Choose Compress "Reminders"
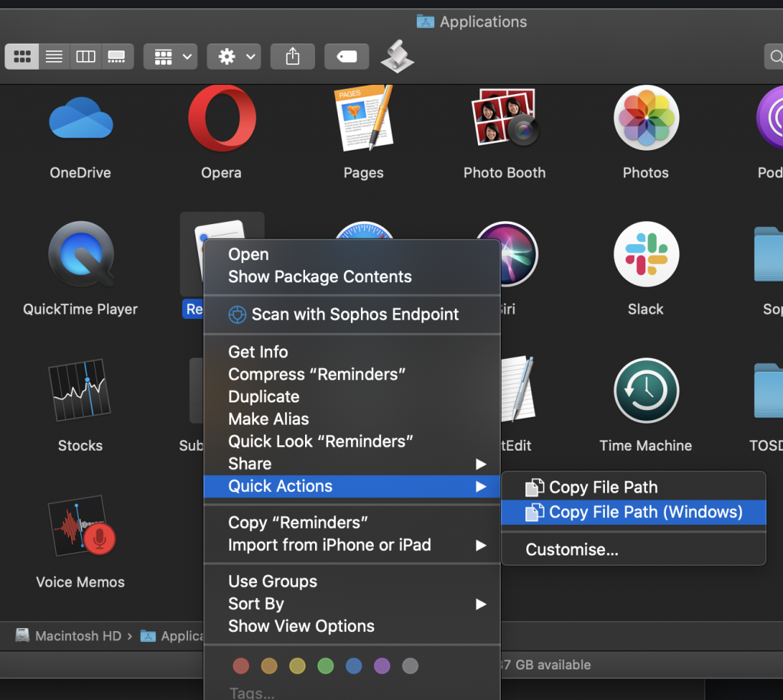 pyautogui.click(x=352, y=374)
